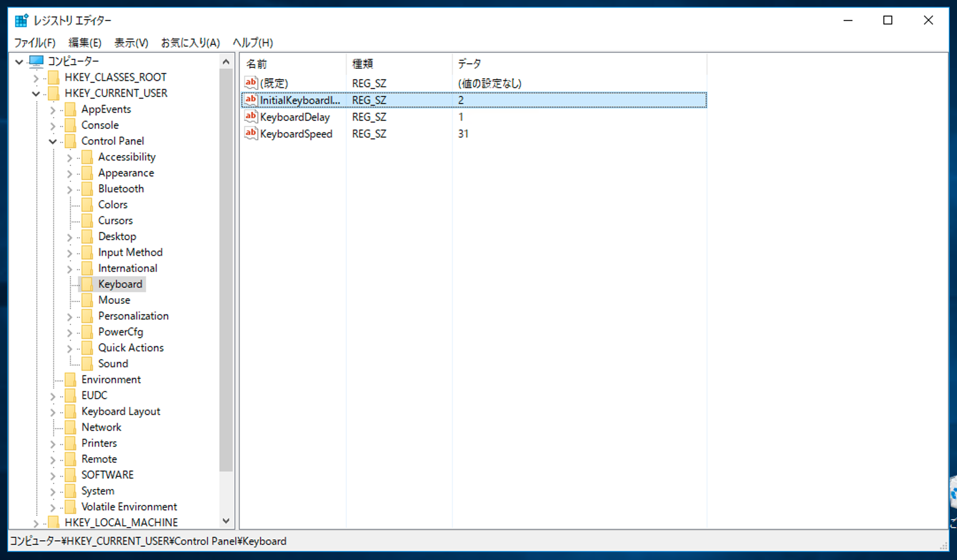Click the string icon of KeyboardSpeed value

tap(251, 133)
